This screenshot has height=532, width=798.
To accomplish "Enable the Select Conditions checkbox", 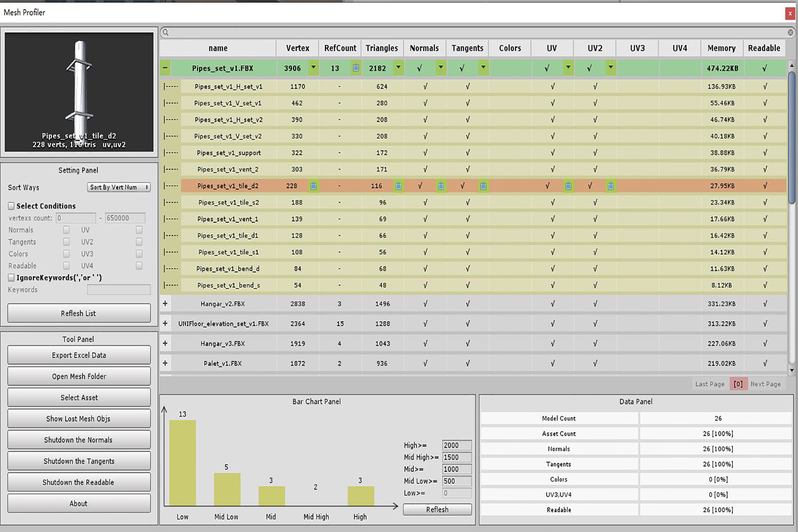I will point(11,206).
